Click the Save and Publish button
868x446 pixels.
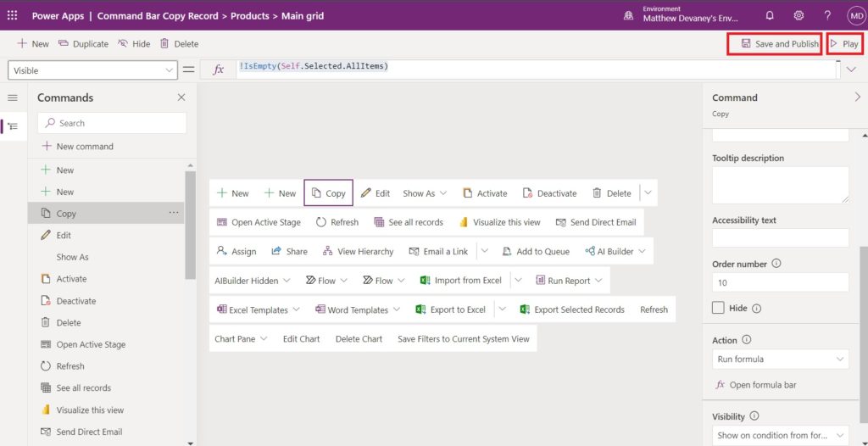pyautogui.click(x=774, y=44)
